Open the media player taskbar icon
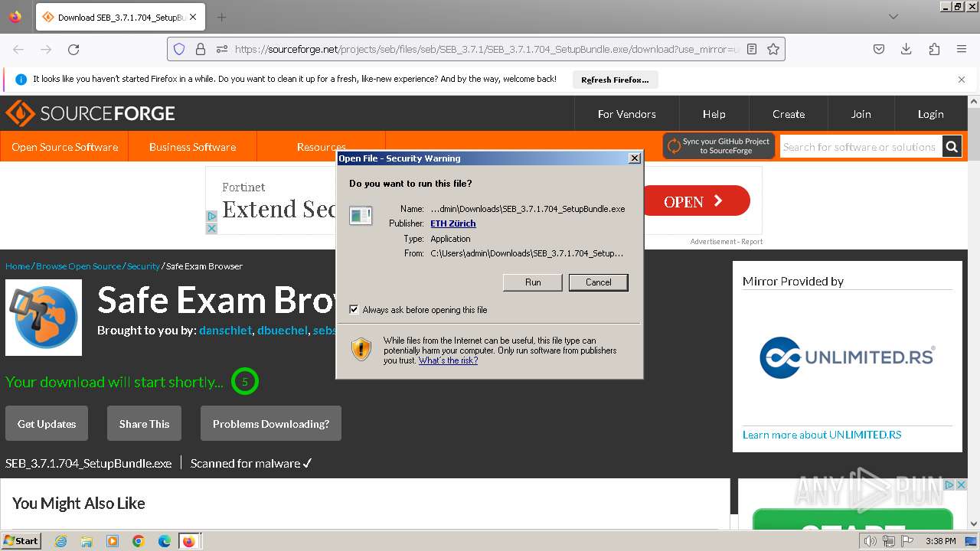The image size is (980, 551). tap(113, 541)
